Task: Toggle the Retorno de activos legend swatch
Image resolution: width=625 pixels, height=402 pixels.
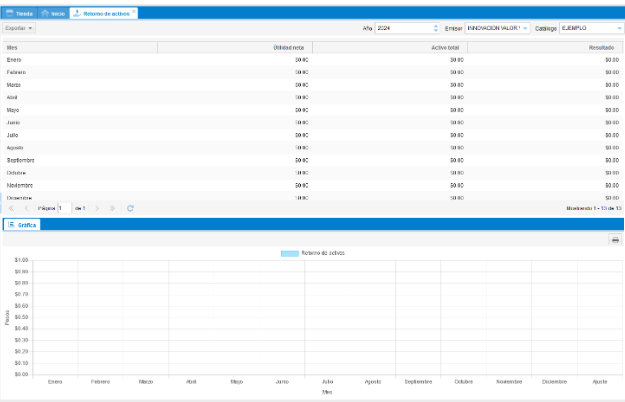Action: pos(290,253)
